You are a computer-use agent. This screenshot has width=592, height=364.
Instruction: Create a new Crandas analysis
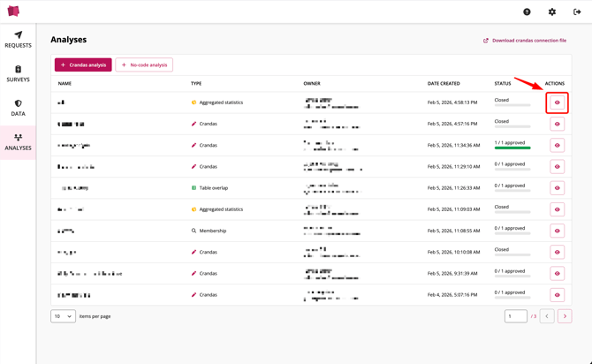(83, 64)
